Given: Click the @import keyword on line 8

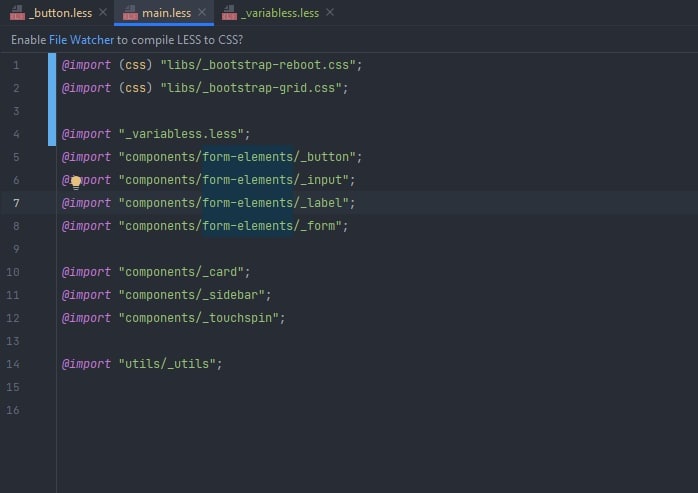Looking at the screenshot, I should [x=86, y=226].
